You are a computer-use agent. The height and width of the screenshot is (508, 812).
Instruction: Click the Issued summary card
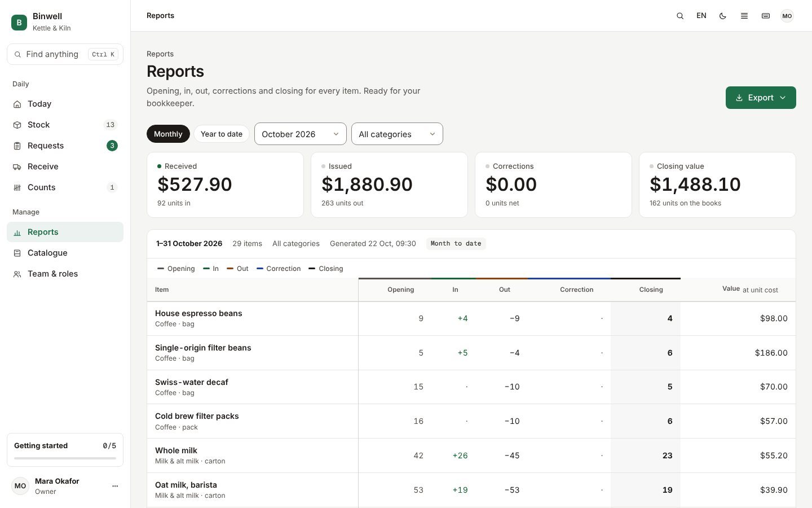click(389, 185)
